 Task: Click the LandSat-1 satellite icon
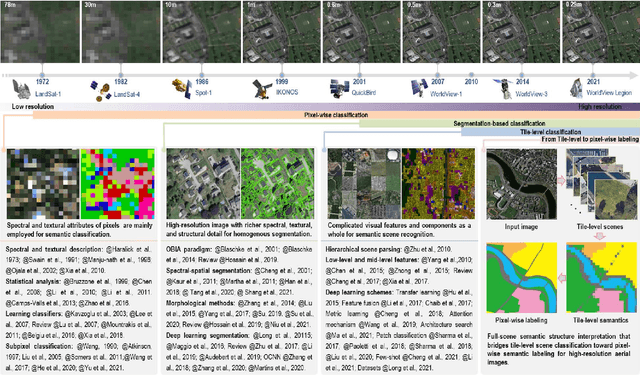[x=21, y=89]
